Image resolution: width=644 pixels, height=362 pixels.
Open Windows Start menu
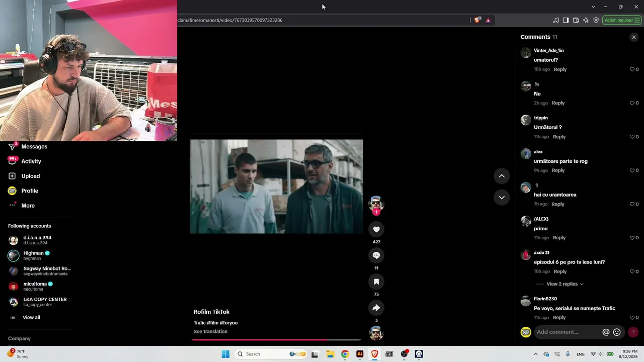point(225,354)
